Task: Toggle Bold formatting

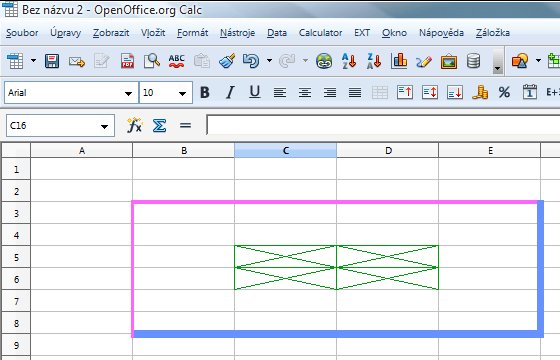Action: point(205,93)
